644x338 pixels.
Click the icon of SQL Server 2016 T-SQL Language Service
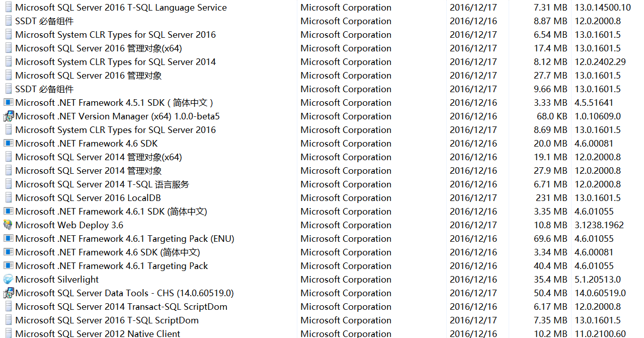(8, 7)
